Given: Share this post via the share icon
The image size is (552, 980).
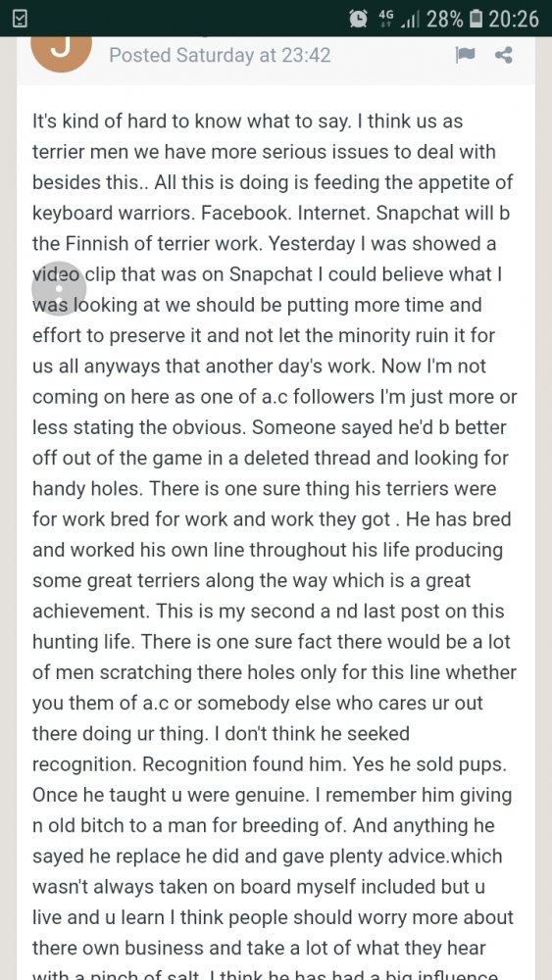Looking at the screenshot, I should coord(504,56).
